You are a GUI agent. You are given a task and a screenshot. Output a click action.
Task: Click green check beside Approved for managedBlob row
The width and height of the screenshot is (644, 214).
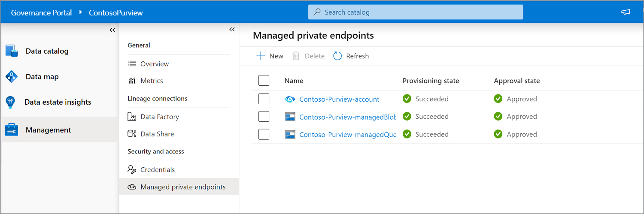click(498, 117)
